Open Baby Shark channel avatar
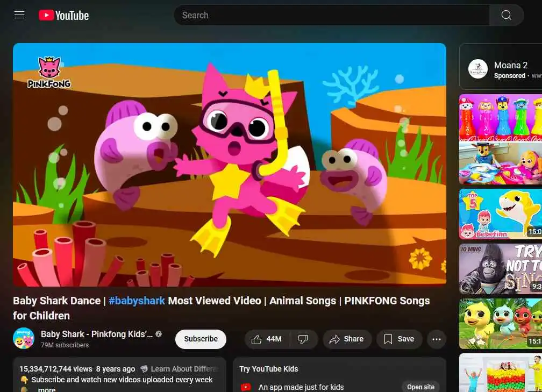Viewport: 542px width, 392px height. [x=24, y=338]
